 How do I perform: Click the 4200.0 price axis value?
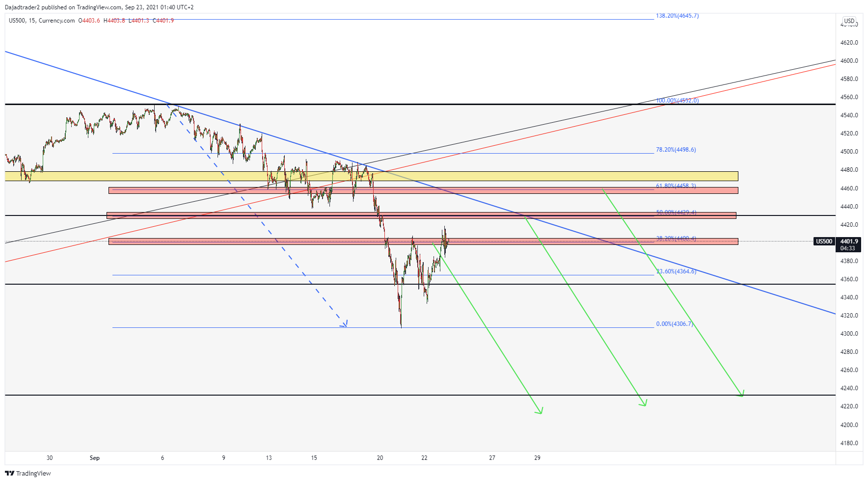849,425
